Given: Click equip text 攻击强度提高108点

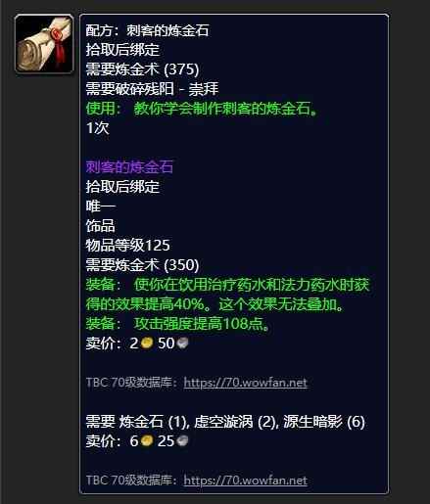Looking at the screenshot, I should [x=202, y=324].
